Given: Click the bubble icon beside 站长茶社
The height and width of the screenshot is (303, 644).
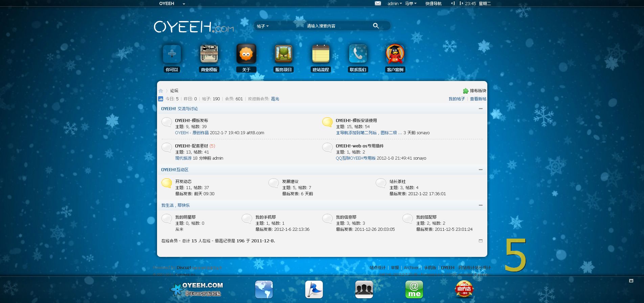Looking at the screenshot, I should tap(381, 183).
